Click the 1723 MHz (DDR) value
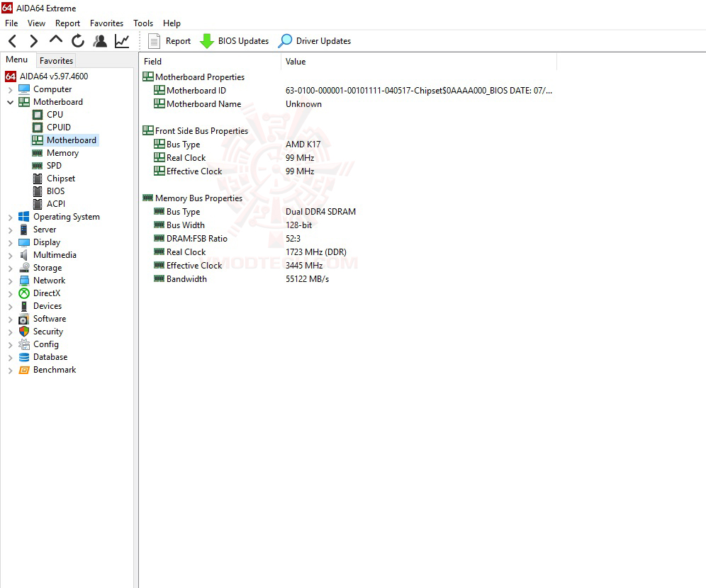Image resolution: width=706 pixels, height=588 pixels. [316, 252]
